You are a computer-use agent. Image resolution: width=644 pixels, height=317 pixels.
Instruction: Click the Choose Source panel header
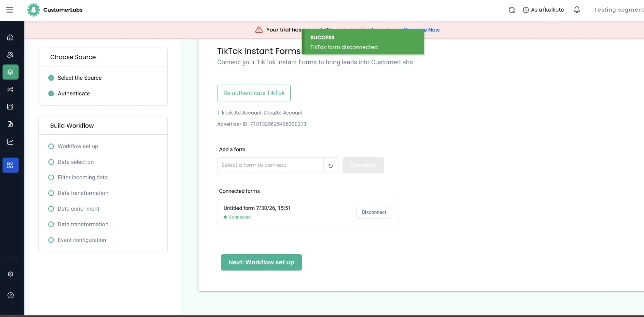[103, 57]
